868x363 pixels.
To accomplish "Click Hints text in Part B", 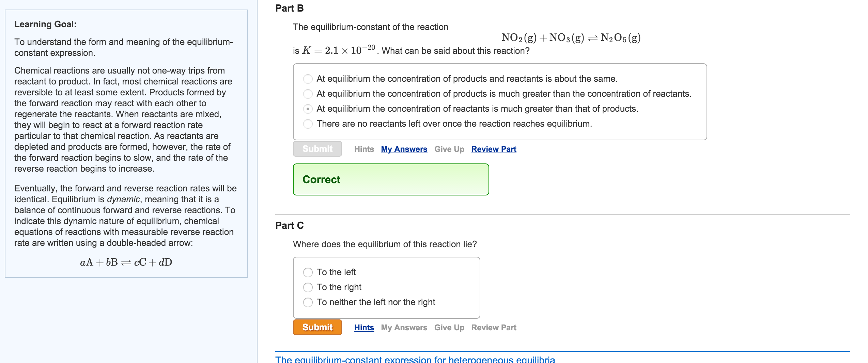I will 364,149.
